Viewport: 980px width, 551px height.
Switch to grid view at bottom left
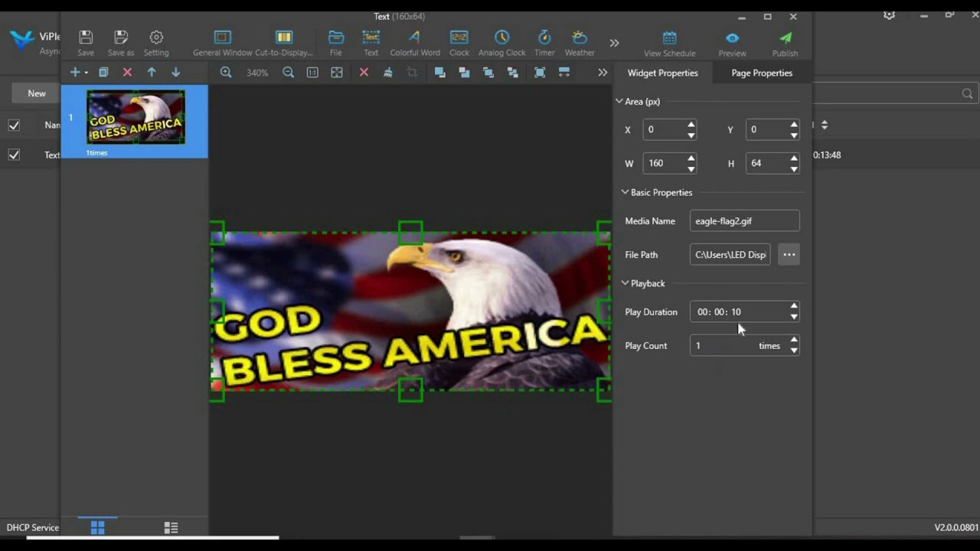[x=97, y=527]
